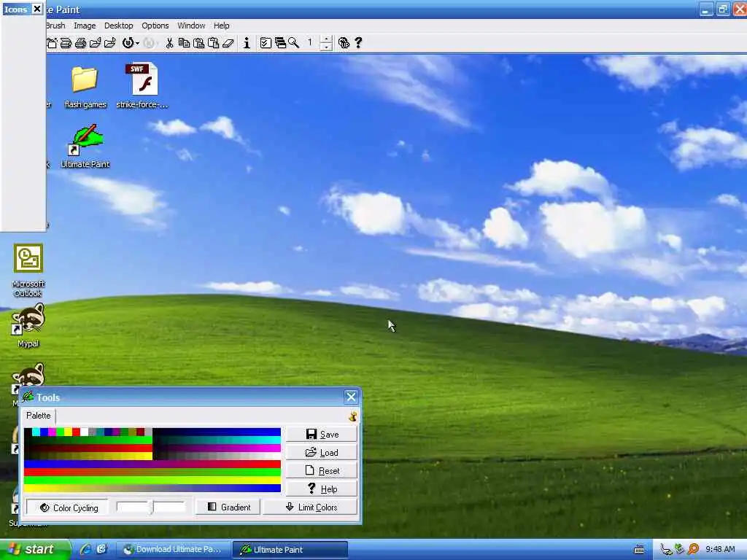747x560 pixels.
Task: Click Reset button in Tools palette
Action: click(x=322, y=470)
